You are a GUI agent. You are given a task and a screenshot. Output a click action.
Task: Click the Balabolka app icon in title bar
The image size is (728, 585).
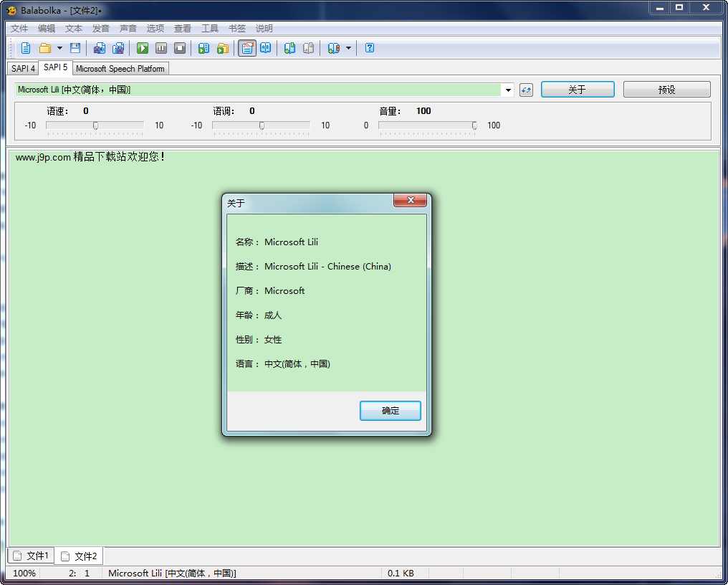click(11, 10)
